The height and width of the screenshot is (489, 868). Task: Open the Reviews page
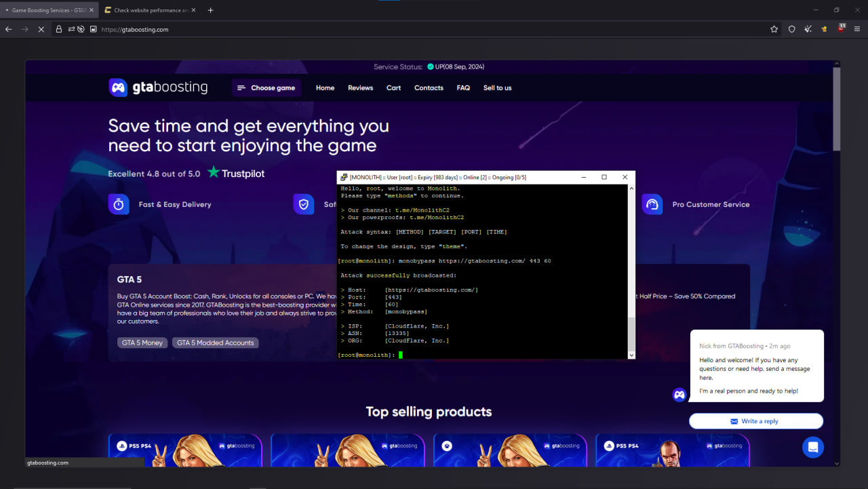pos(361,87)
